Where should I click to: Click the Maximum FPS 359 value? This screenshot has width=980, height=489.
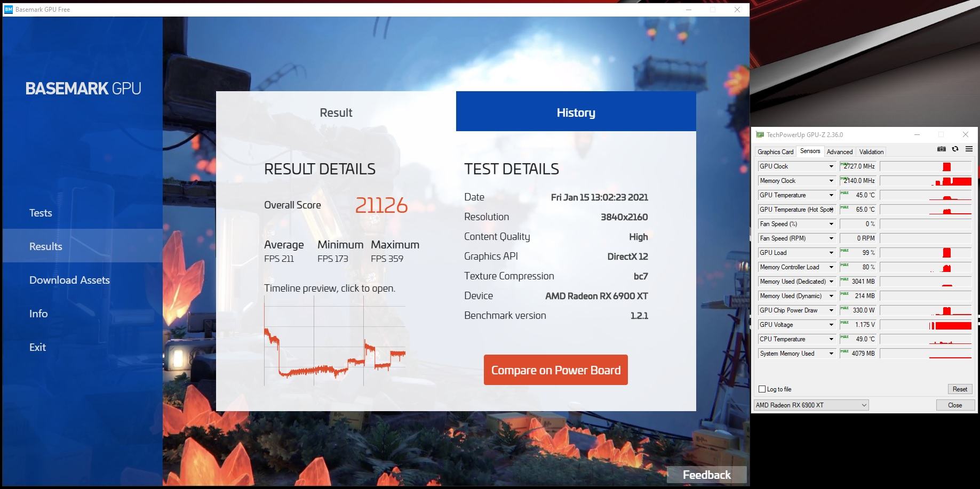tap(387, 259)
